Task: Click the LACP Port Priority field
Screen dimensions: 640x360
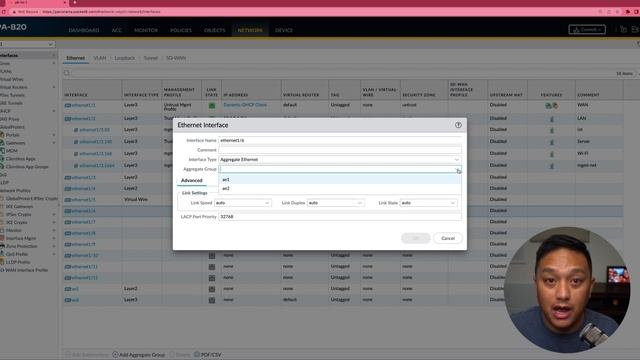Action: click(340, 217)
